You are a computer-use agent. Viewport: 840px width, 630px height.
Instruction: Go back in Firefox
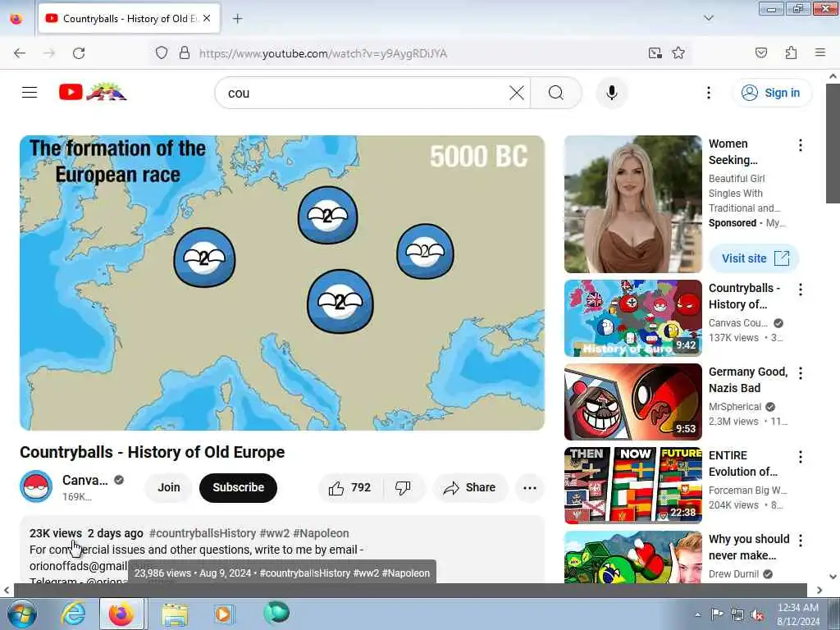pyautogui.click(x=20, y=53)
